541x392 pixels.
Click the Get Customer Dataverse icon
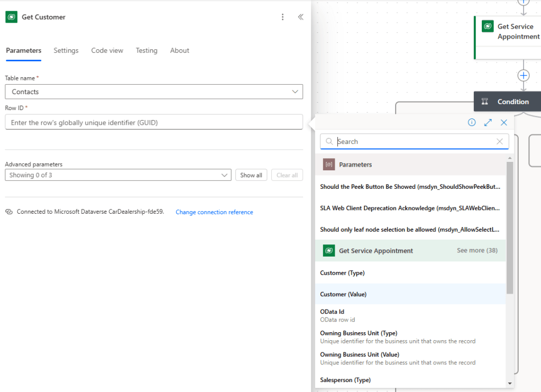(x=12, y=17)
